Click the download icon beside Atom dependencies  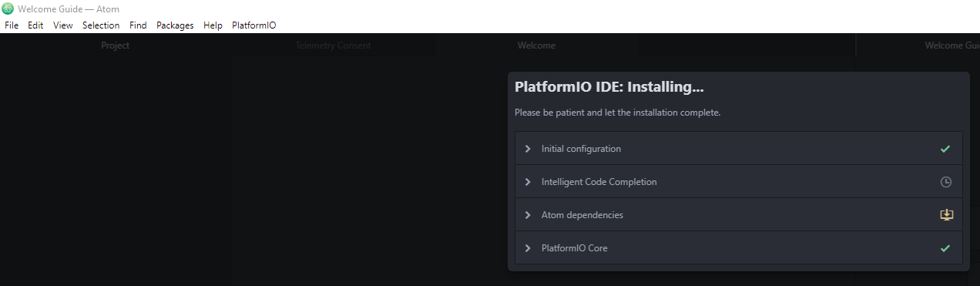coord(947,215)
